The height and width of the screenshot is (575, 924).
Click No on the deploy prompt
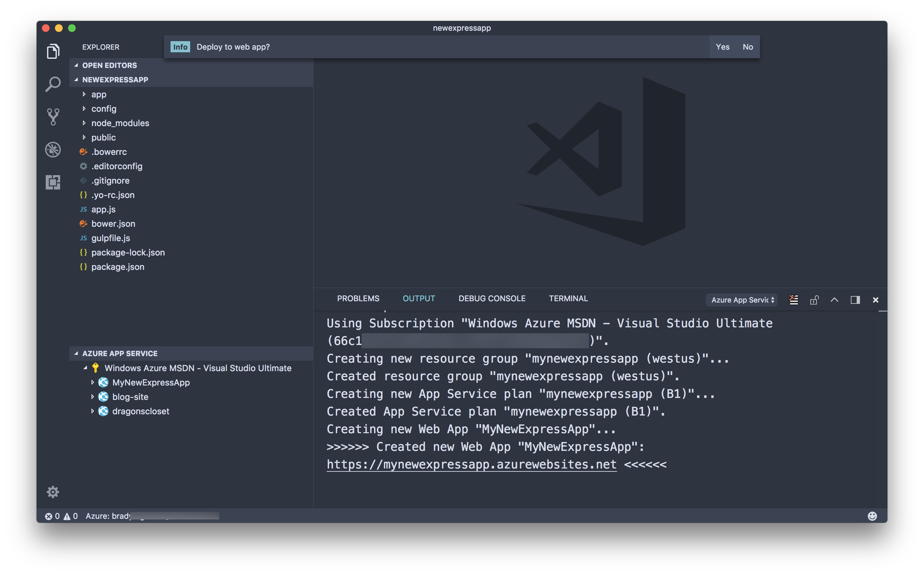[x=748, y=47]
